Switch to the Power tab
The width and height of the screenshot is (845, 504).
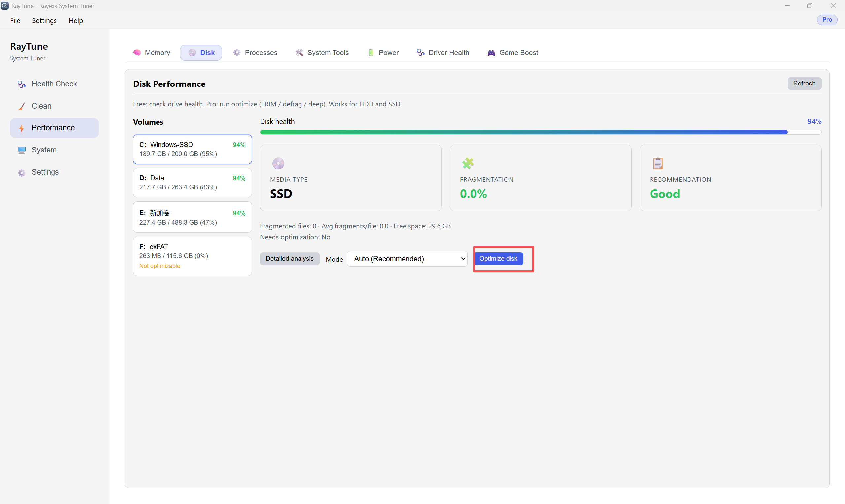click(384, 52)
